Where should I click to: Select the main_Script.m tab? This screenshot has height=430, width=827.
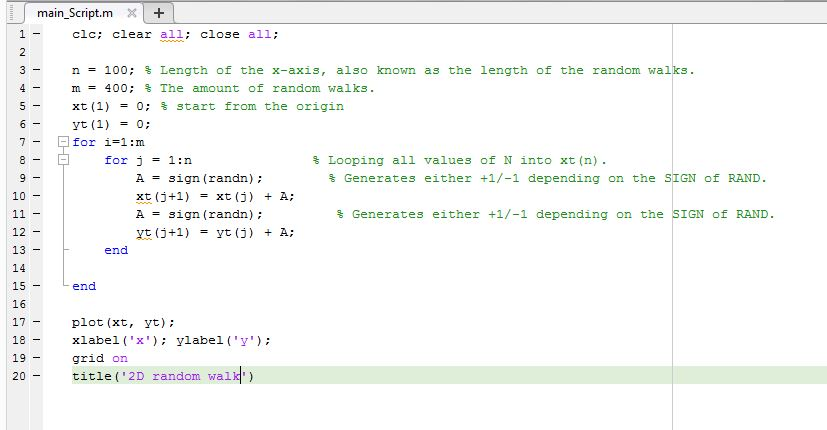[x=75, y=13]
